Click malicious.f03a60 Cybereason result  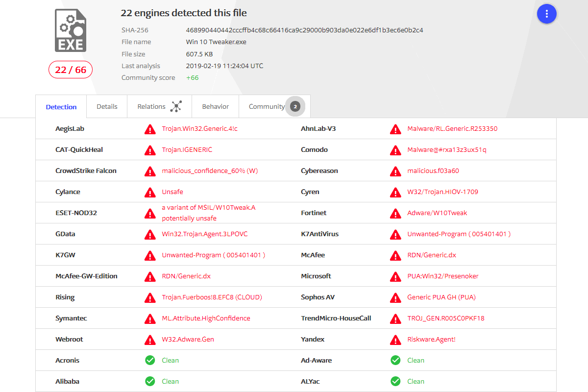[x=433, y=171]
